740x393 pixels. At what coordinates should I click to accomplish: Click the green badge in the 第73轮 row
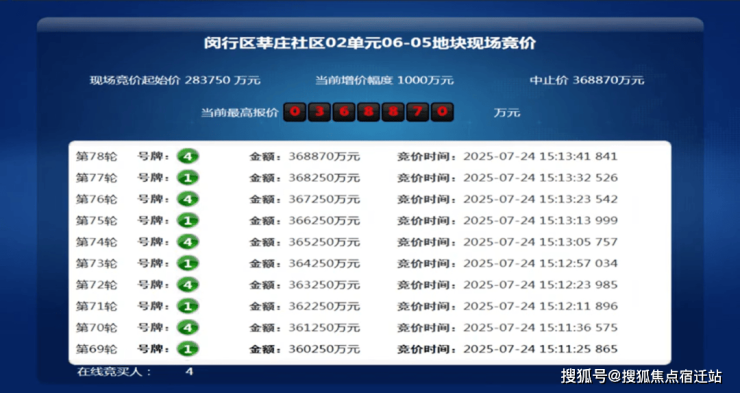click(188, 263)
